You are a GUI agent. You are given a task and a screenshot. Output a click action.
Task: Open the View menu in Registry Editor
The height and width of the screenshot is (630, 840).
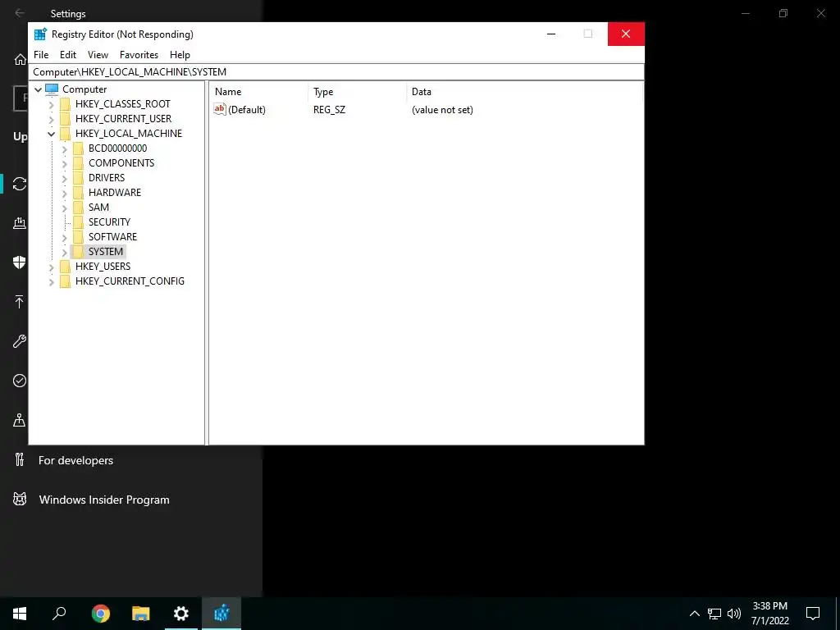(98, 55)
